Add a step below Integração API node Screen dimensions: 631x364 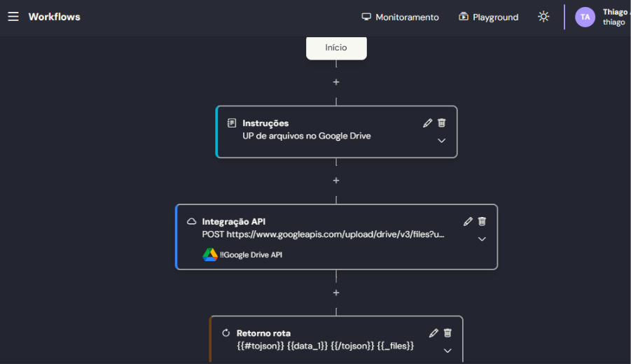point(336,293)
